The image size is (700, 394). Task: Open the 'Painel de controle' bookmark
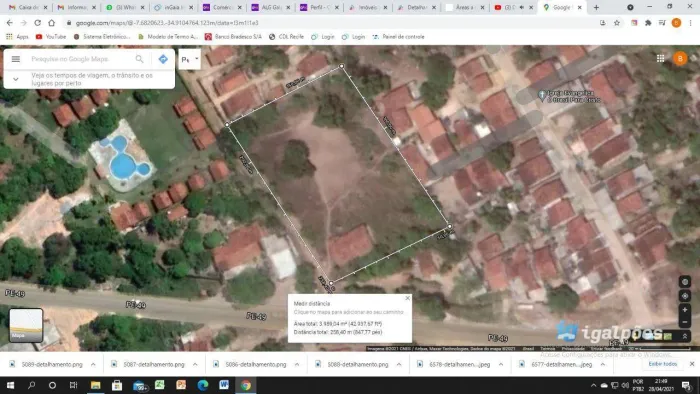(x=398, y=37)
